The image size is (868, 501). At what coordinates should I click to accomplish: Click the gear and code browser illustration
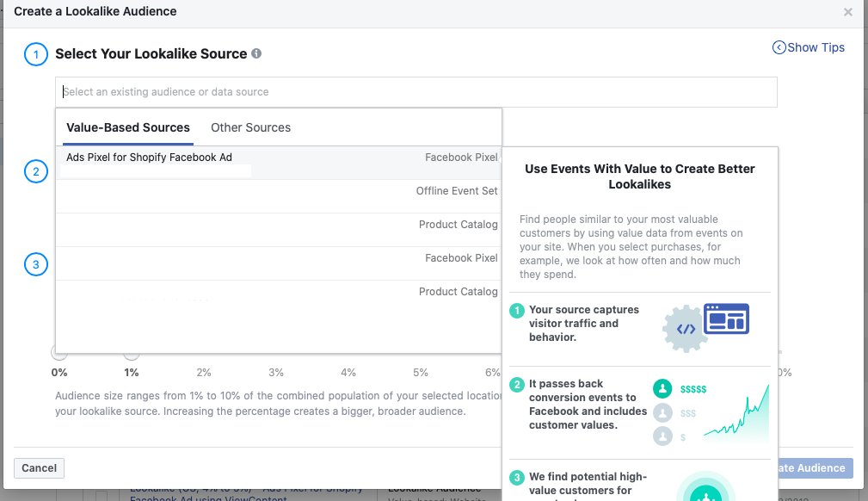[x=705, y=327]
